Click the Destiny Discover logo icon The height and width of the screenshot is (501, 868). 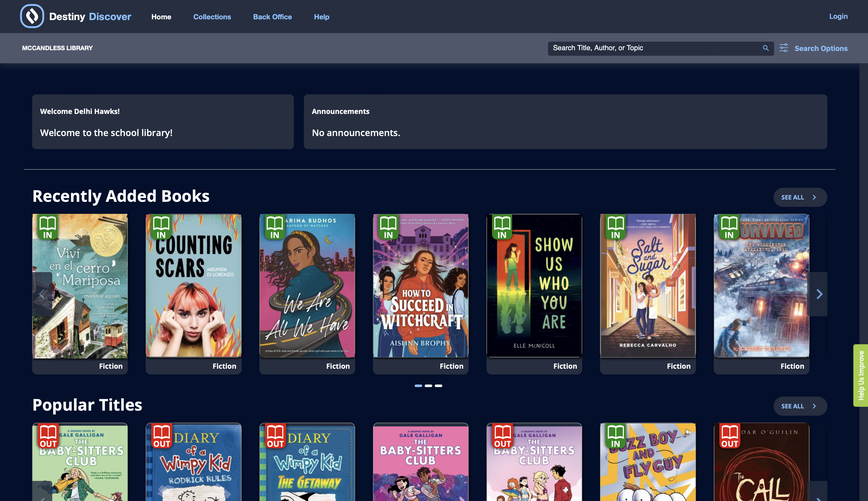pyautogui.click(x=32, y=16)
